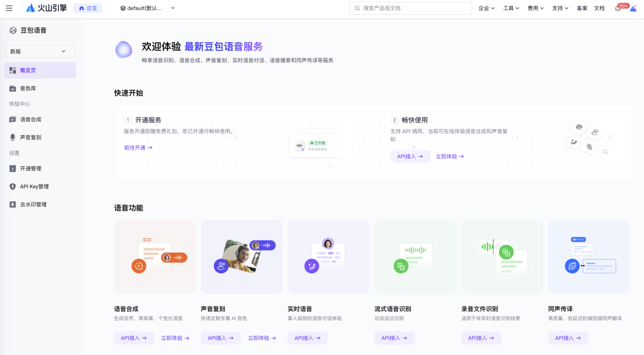Click API接入 under 声音复刻 card

tap(221, 338)
